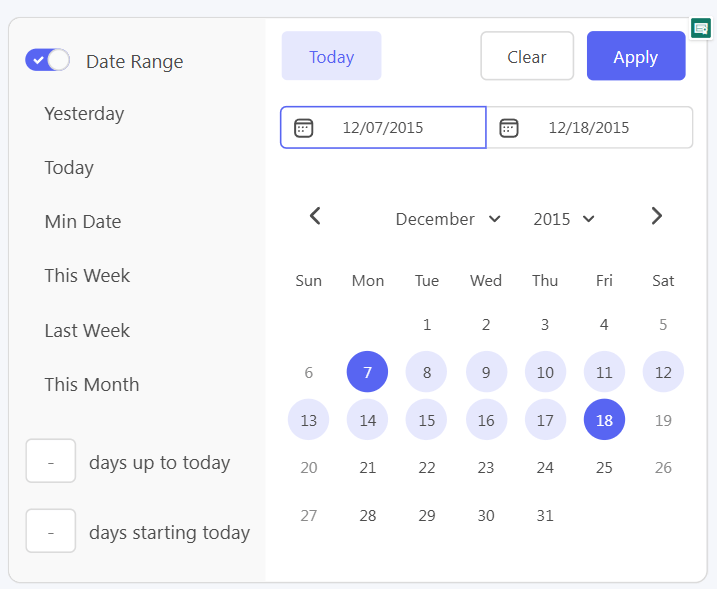717x589 pixels.
Task: Select December 30 in the calendar
Action: tap(486, 515)
